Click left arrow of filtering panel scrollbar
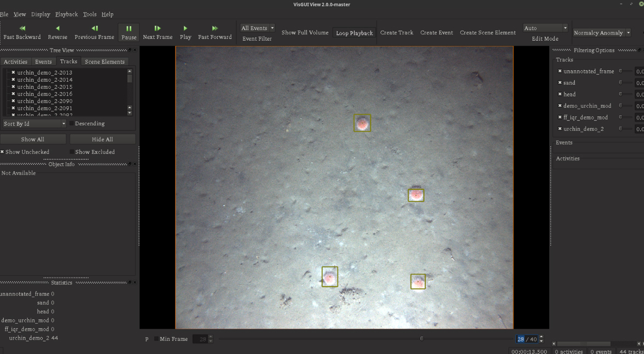 pos(554,344)
